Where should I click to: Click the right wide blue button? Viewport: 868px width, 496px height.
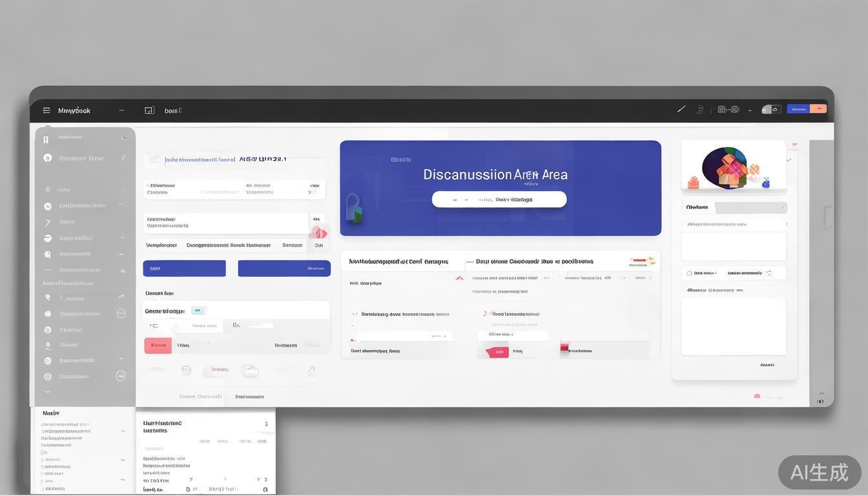(284, 268)
